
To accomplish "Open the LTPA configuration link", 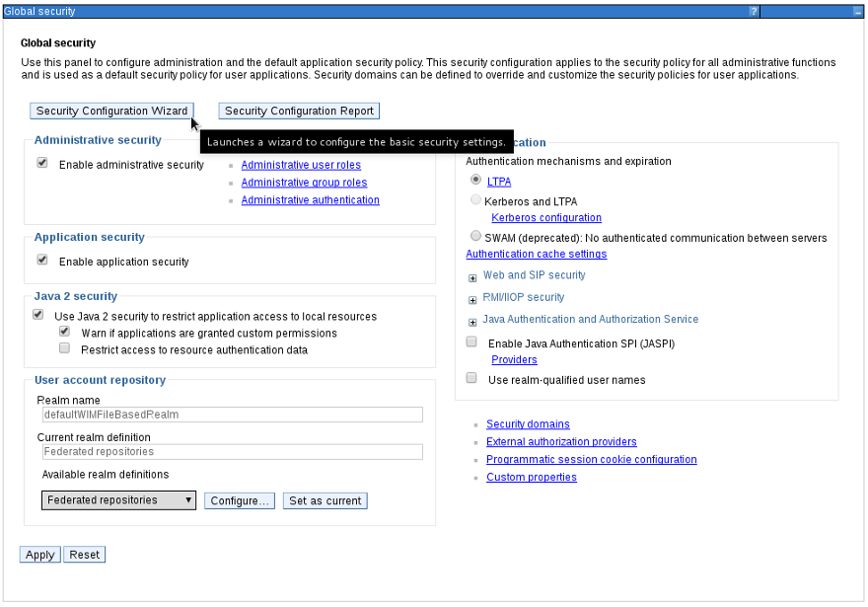I will [x=499, y=182].
